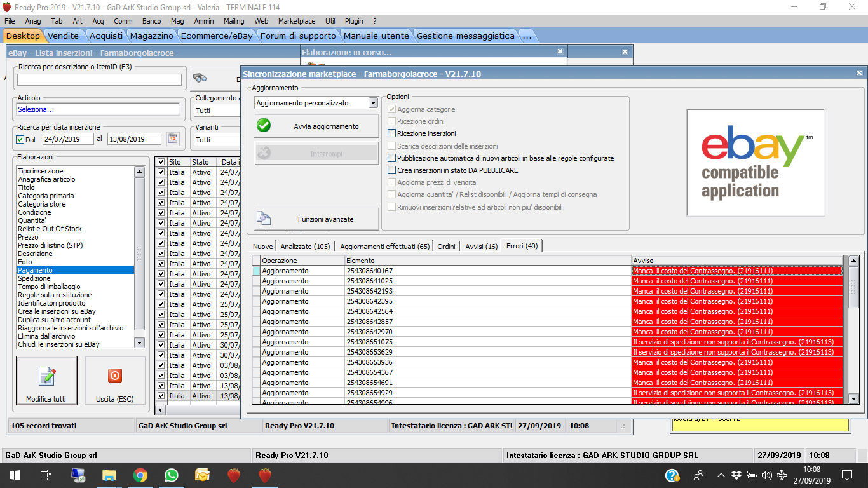Show the Aggiornamenti effettuati (65) tab
The width and height of the screenshot is (868, 488).
pos(385,247)
